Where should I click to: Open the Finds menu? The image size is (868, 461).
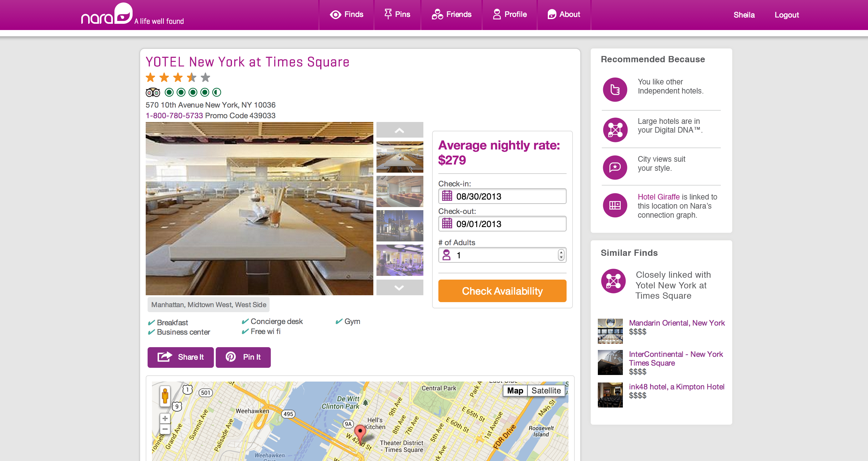(x=346, y=14)
